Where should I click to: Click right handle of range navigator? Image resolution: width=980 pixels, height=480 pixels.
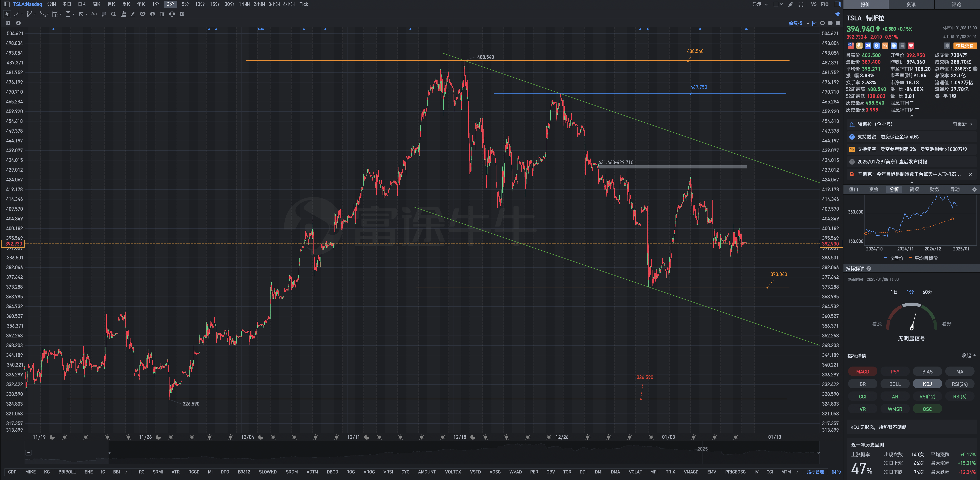(x=818, y=453)
